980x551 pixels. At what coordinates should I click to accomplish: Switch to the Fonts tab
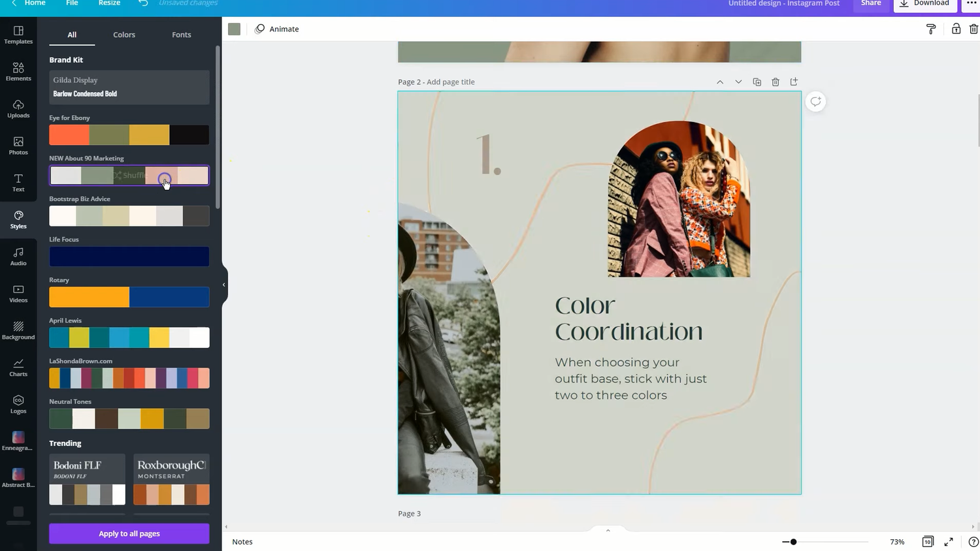(x=182, y=35)
